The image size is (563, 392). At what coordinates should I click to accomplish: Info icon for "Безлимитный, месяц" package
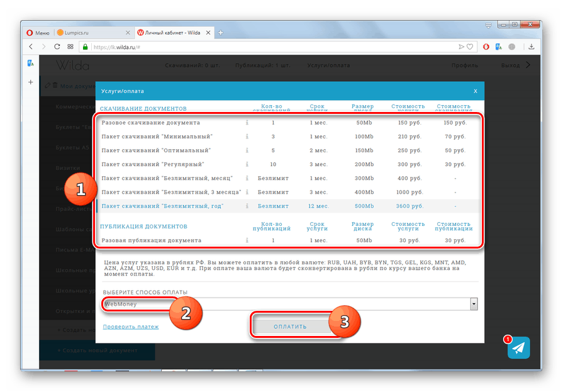247,178
